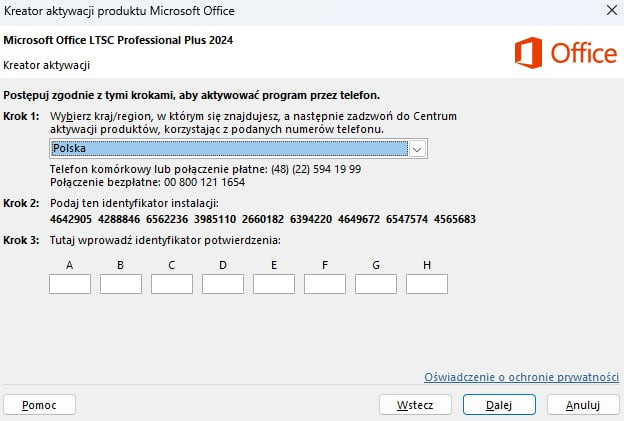Select confirmation ID field F
The width and height of the screenshot is (624, 421).
tap(325, 284)
